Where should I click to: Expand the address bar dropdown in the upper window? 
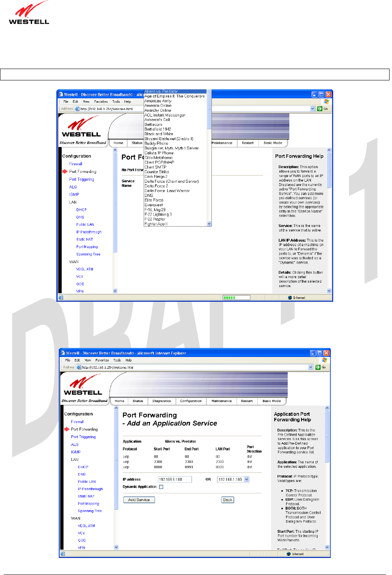coord(312,108)
